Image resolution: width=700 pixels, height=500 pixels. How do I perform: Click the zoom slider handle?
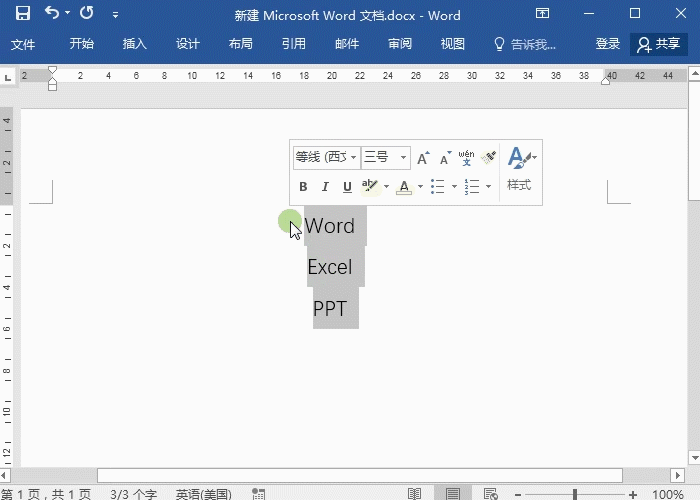(575, 494)
